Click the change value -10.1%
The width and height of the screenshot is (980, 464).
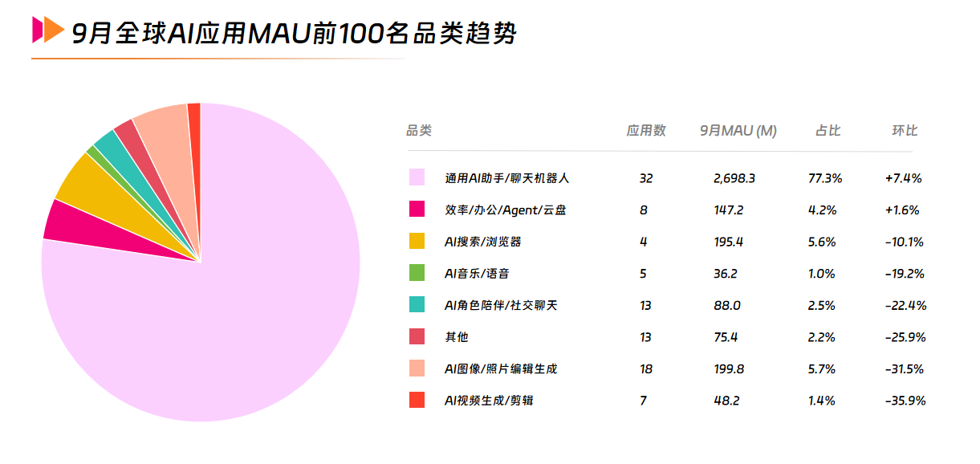coord(904,242)
